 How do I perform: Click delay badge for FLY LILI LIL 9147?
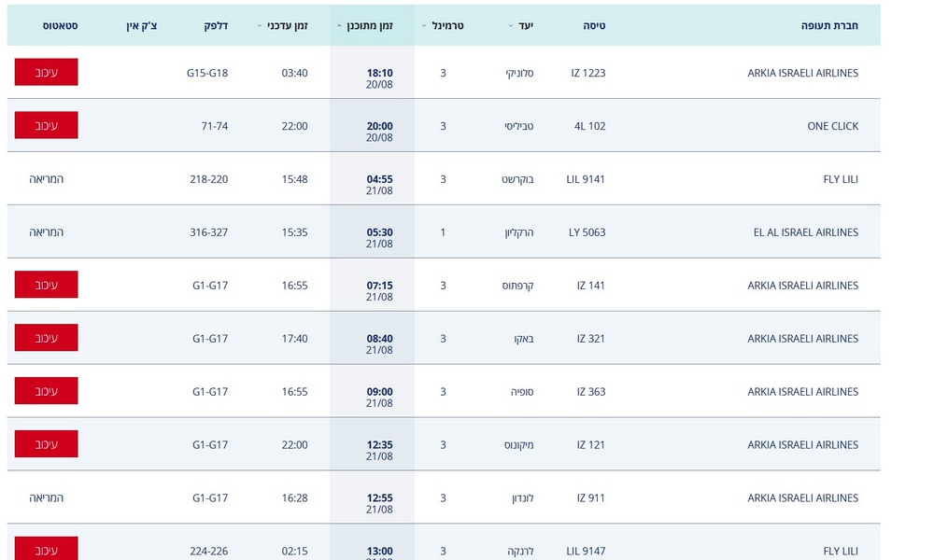(x=47, y=548)
